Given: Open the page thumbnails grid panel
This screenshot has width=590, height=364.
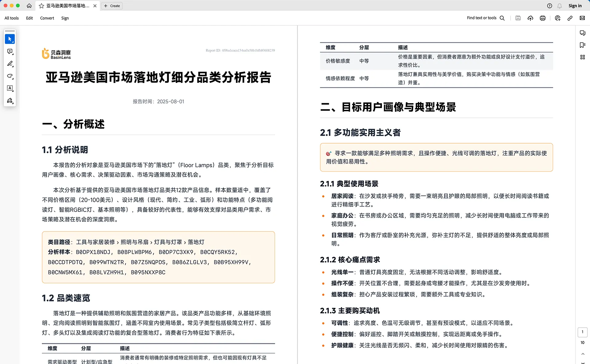Looking at the screenshot, I should point(582,57).
